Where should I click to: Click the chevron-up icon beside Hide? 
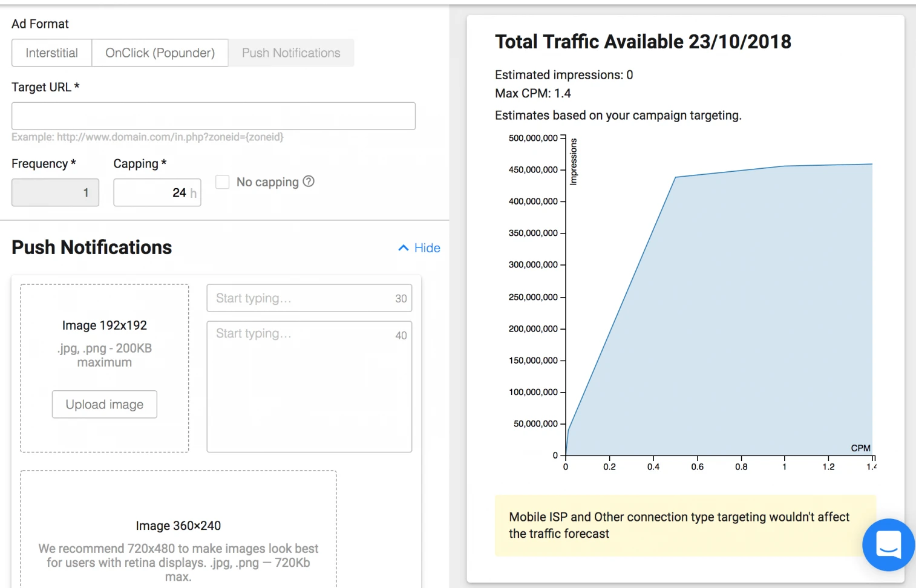tap(404, 248)
